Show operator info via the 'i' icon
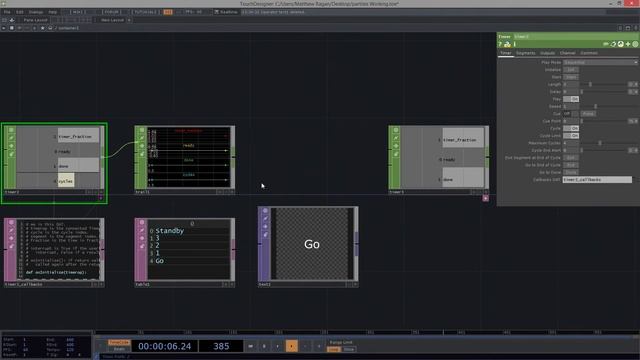The width and height of the screenshot is (640, 360). 514,44
